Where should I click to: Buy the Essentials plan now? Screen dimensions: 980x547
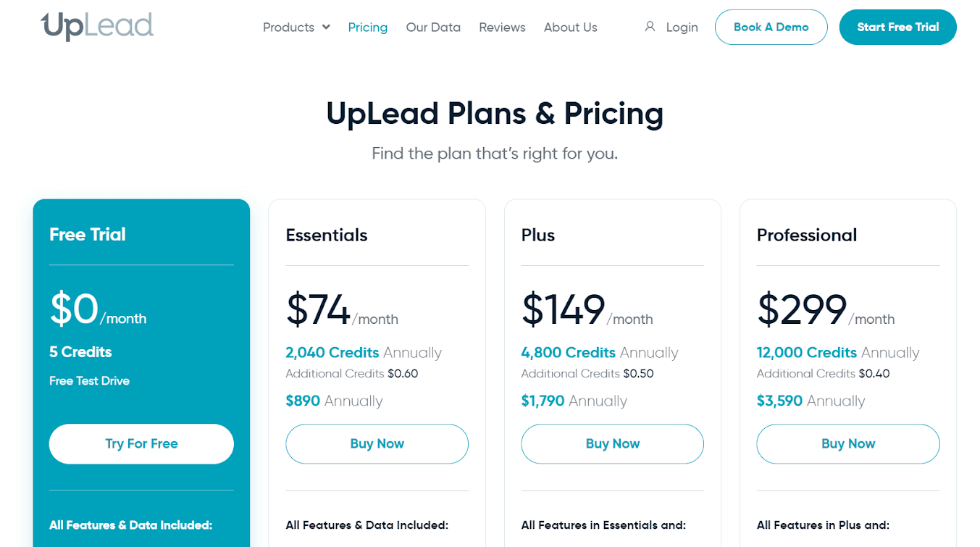click(x=377, y=443)
